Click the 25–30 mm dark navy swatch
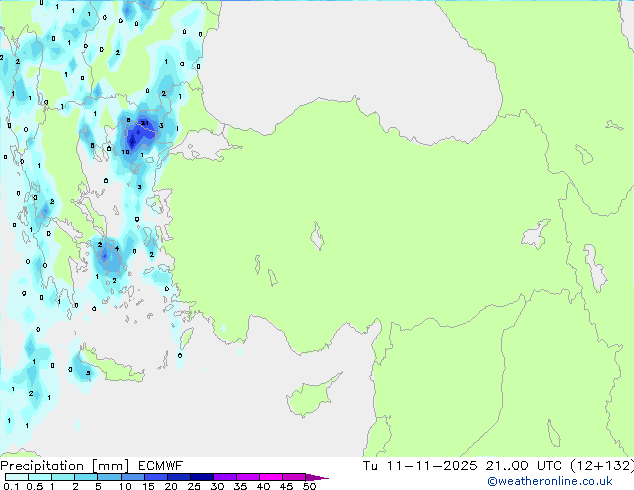This screenshot has height=490, width=634. 202,477
